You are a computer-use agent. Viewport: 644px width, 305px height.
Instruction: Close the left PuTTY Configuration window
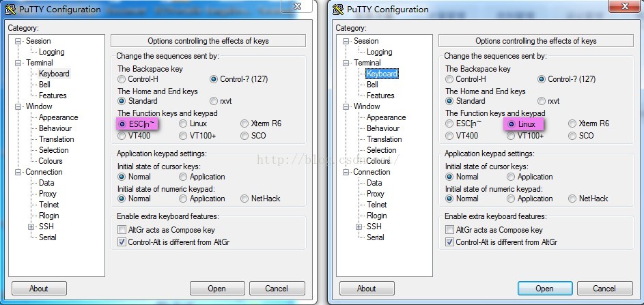click(x=298, y=5)
